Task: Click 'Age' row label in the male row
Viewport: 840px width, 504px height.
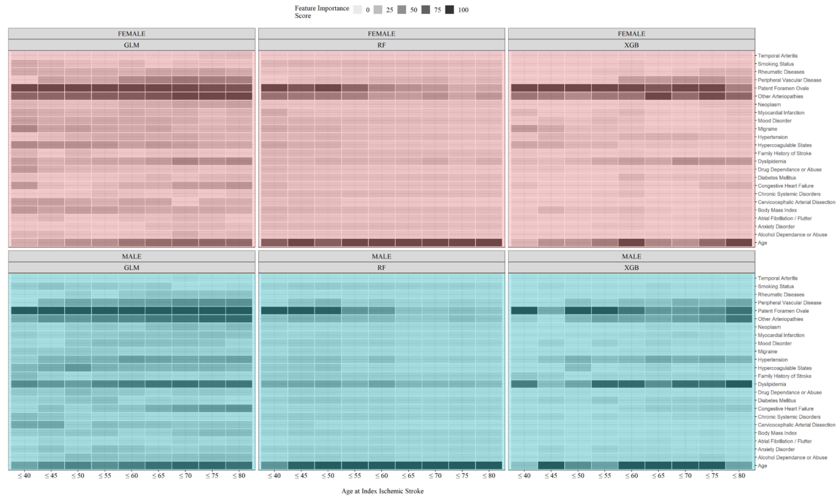Action: [x=762, y=466]
